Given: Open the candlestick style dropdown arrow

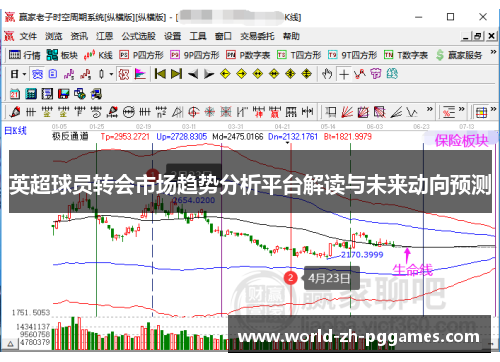Looking at the screenshot, I should click(x=111, y=74).
